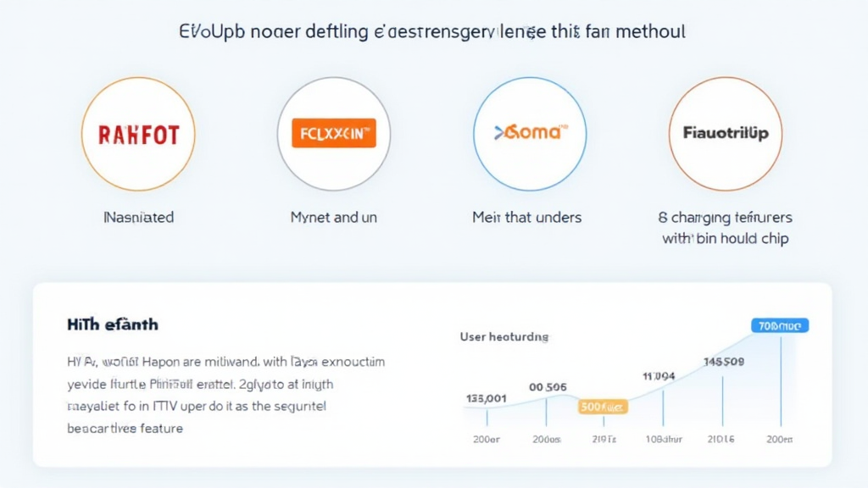Click the 00 506 data point
This screenshot has height=488, width=868.
[547, 387]
